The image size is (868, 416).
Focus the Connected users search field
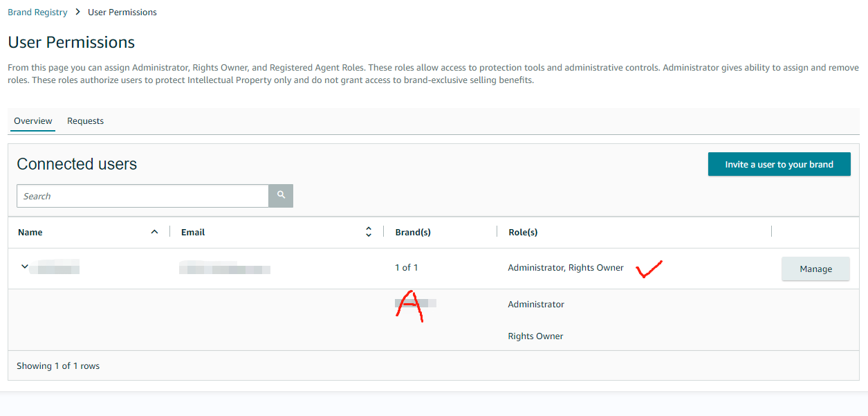[x=142, y=196]
